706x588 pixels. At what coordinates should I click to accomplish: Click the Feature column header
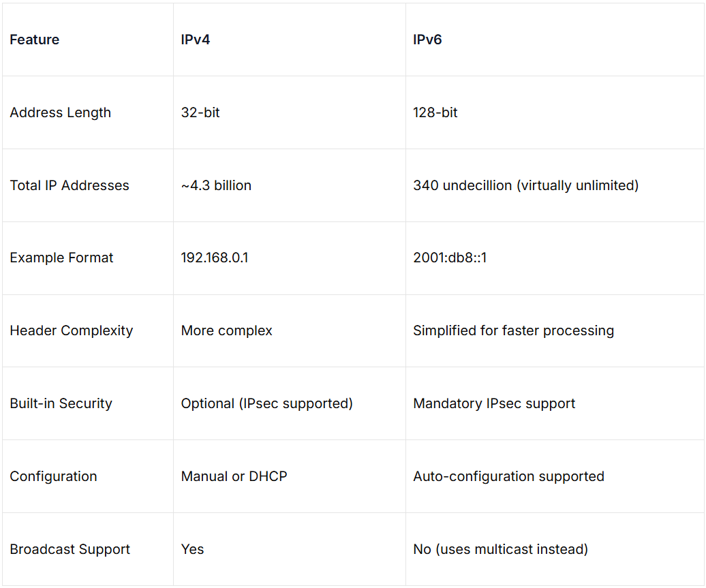(x=35, y=40)
